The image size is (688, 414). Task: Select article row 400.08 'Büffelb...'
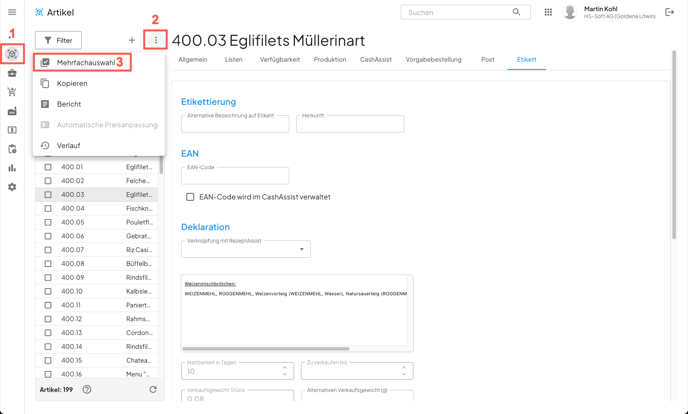point(97,264)
